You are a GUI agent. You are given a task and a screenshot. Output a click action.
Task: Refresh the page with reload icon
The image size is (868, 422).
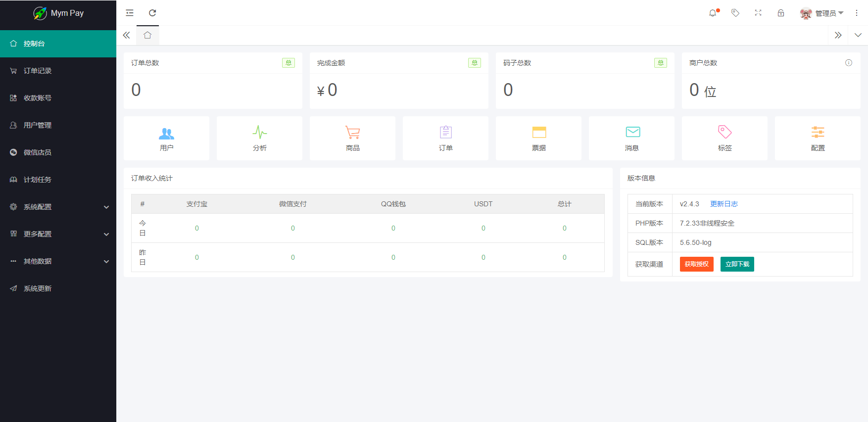coord(152,13)
